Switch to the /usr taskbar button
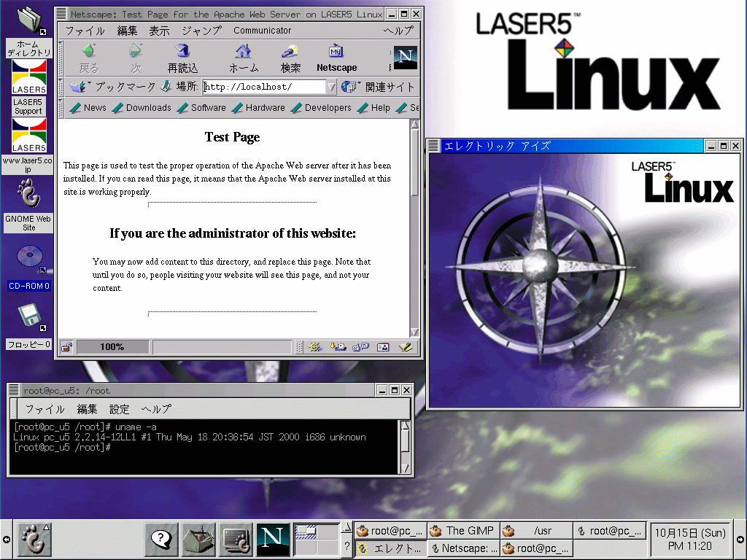This screenshot has width=747, height=560. [536, 531]
